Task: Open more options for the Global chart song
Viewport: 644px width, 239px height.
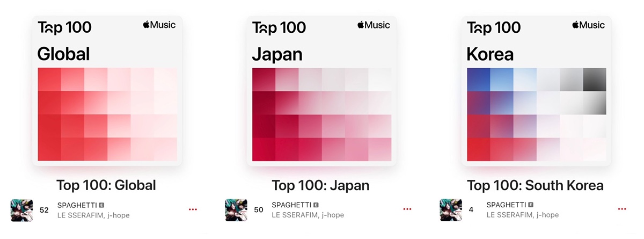Action: pos(193,209)
